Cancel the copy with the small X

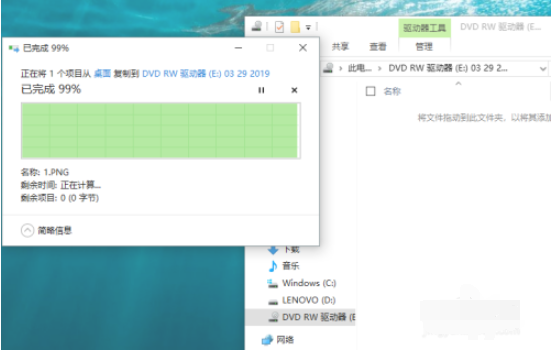(x=294, y=90)
